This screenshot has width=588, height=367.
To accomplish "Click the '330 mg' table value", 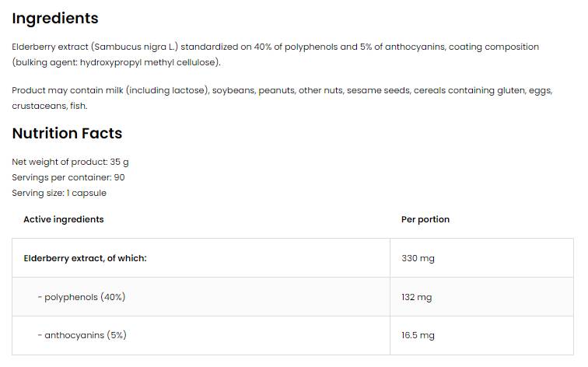I will point(418,258).
